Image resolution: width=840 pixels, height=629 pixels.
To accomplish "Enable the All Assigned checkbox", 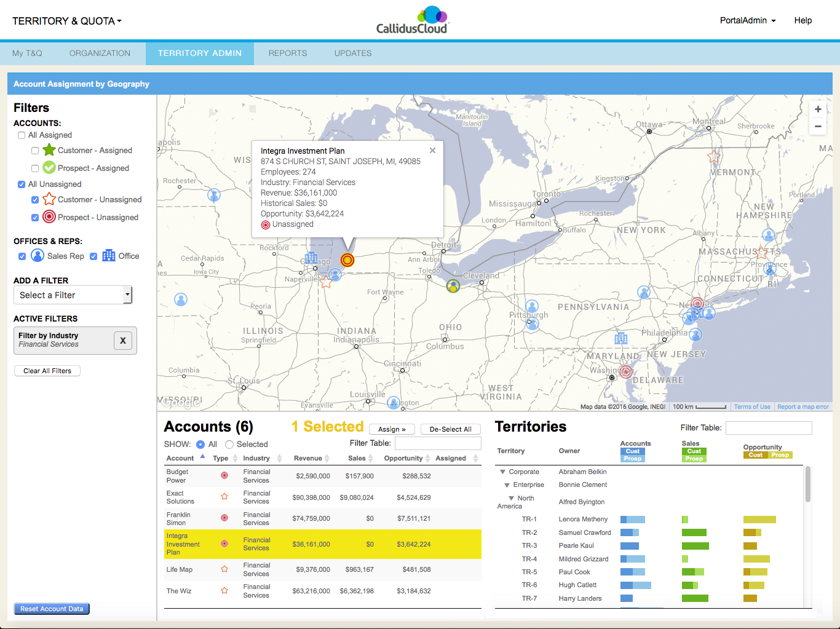I will pos(22,135).
